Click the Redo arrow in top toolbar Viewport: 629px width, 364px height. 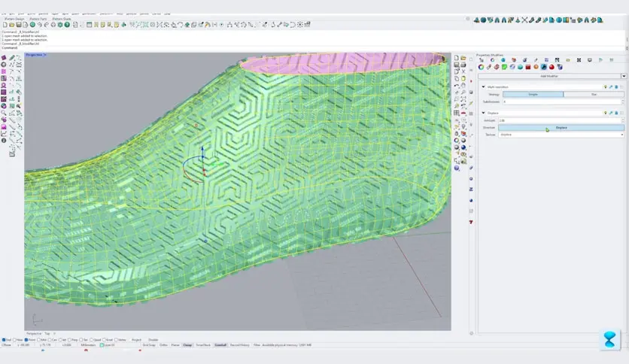[47, 25]
